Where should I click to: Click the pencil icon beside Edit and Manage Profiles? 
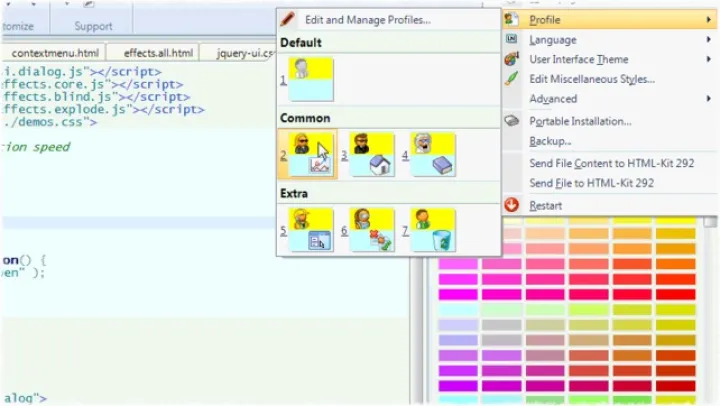coord(287,19)
